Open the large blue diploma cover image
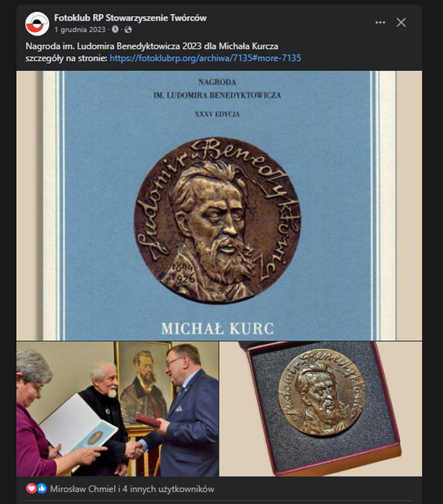 tap(219, 205)
